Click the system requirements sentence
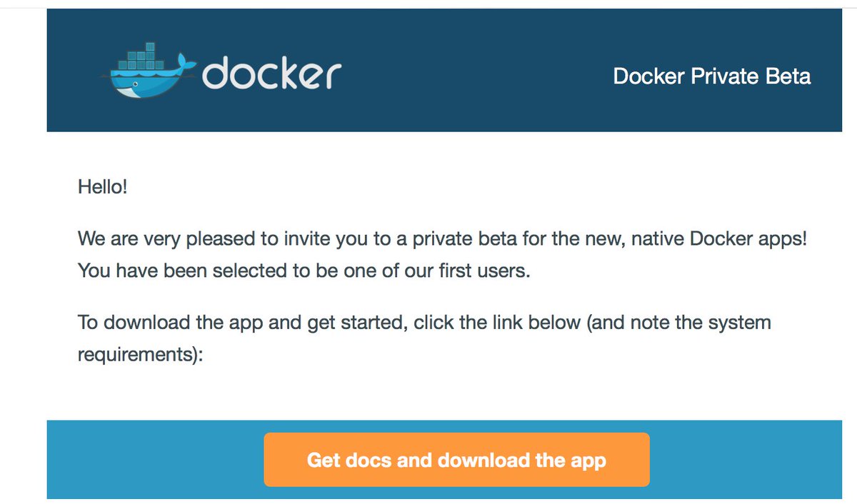The image size is (857, 504). pyautogui.click(x=424, y=322)
